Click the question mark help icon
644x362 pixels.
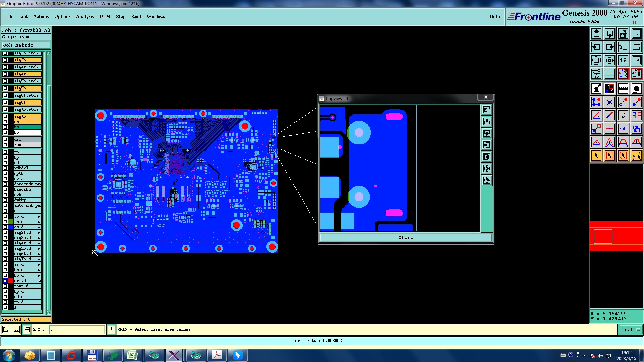coord(636,60)
